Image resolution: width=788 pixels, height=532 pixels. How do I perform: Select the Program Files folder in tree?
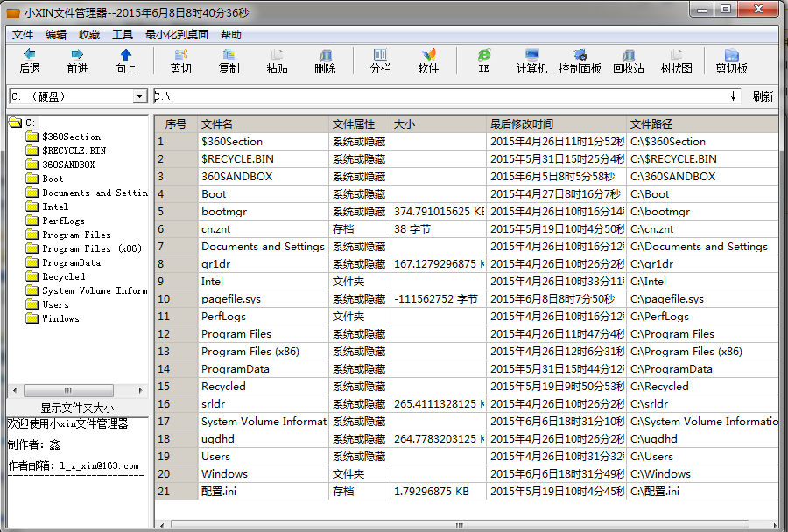(76, 234)
